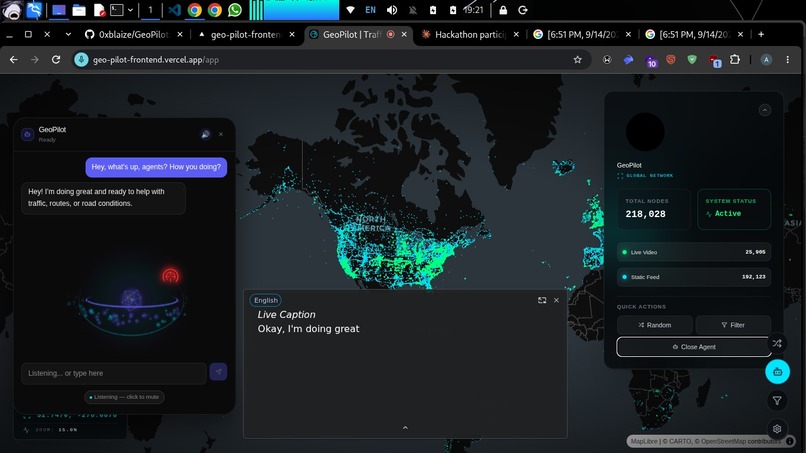
Task: Toggle the Live Video feed row
Action: (693, 252)
